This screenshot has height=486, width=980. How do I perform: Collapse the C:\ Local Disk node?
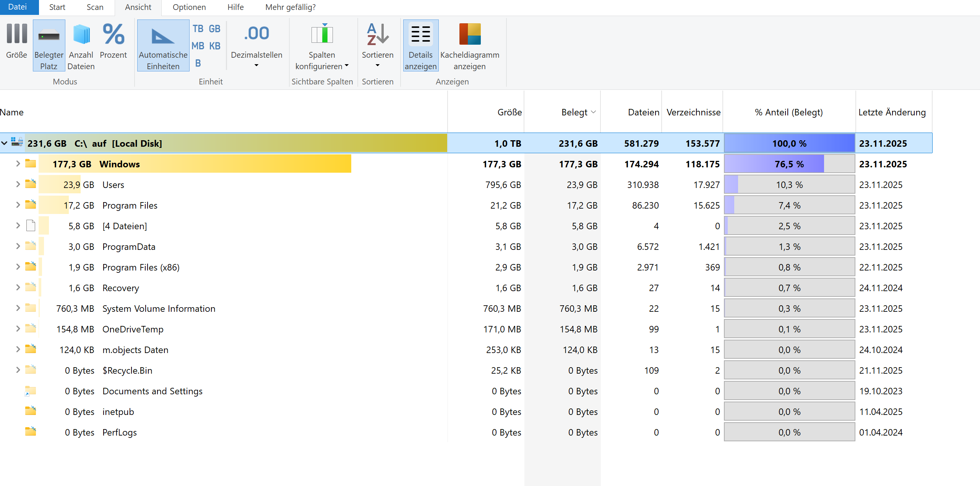pyautogui.click(x=4, y=143)
